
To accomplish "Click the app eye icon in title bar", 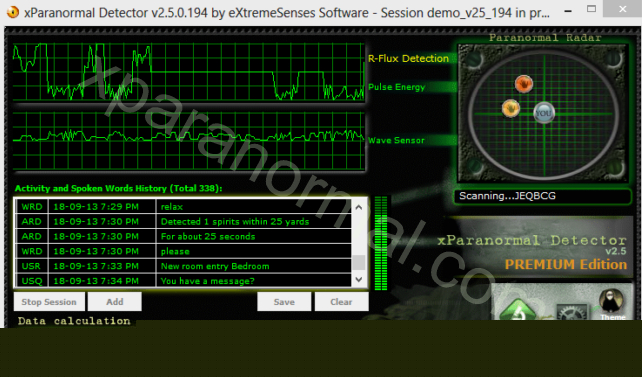I will [x=13, y=12].
